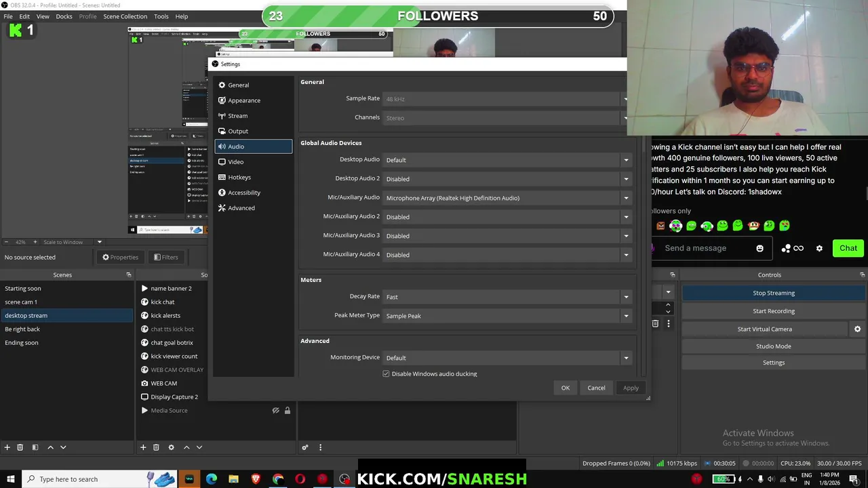Open Brave browser from taskbar

[x=256, y=479]
